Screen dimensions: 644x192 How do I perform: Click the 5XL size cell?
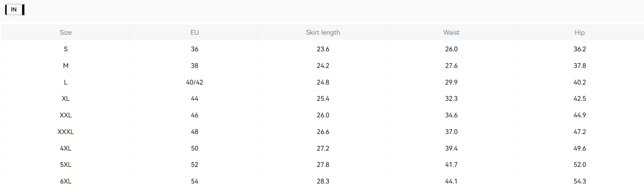point(66,165)
